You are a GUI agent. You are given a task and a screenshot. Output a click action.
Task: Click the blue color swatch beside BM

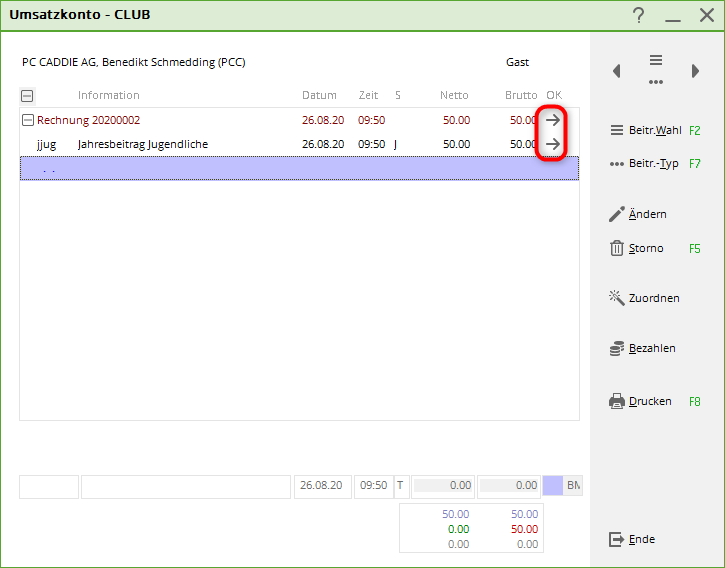[553, 486]
